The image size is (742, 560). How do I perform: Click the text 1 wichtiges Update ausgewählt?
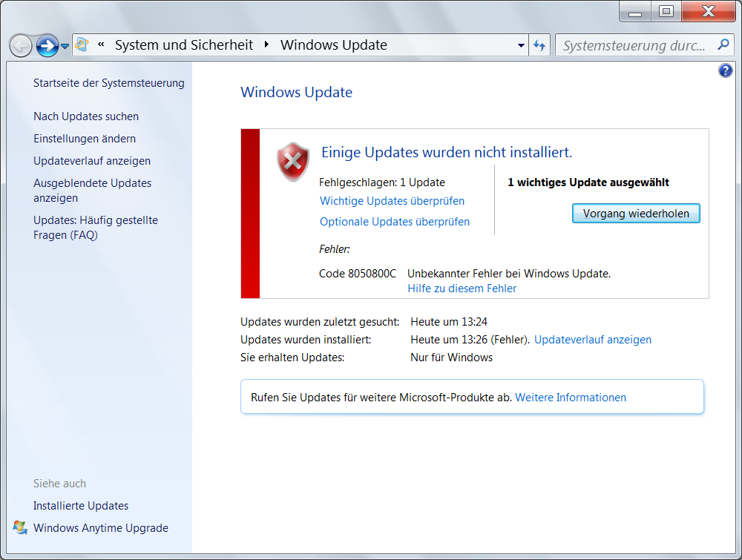588,182
